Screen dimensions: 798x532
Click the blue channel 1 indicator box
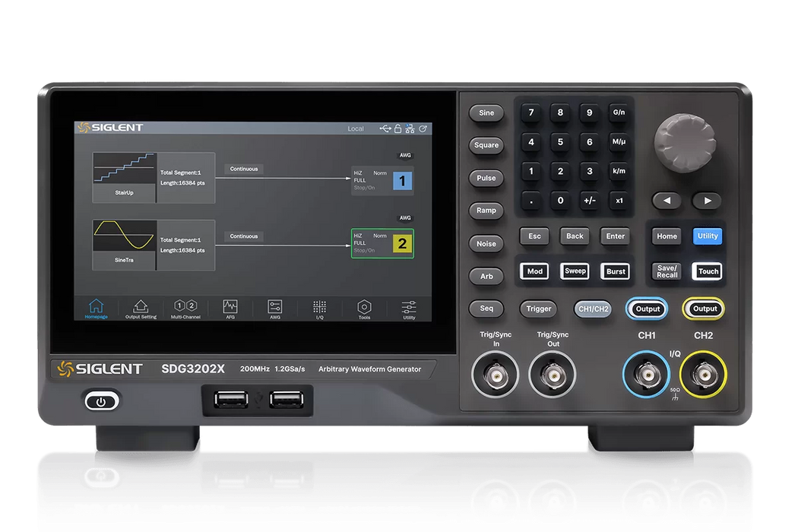click(x=402, y=181)
